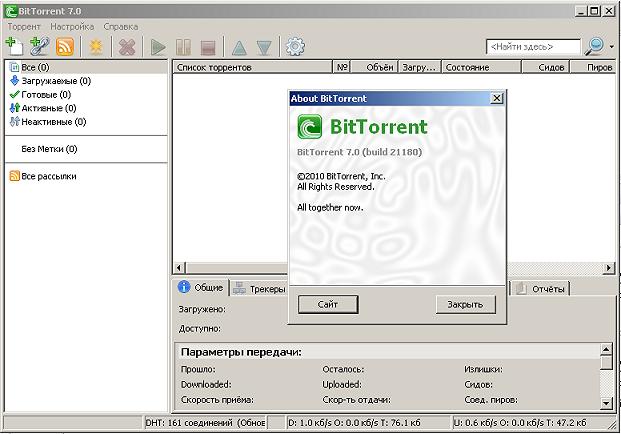
Task: Click down arrow of transfer details scrollbar
Action: click(605, 402)
